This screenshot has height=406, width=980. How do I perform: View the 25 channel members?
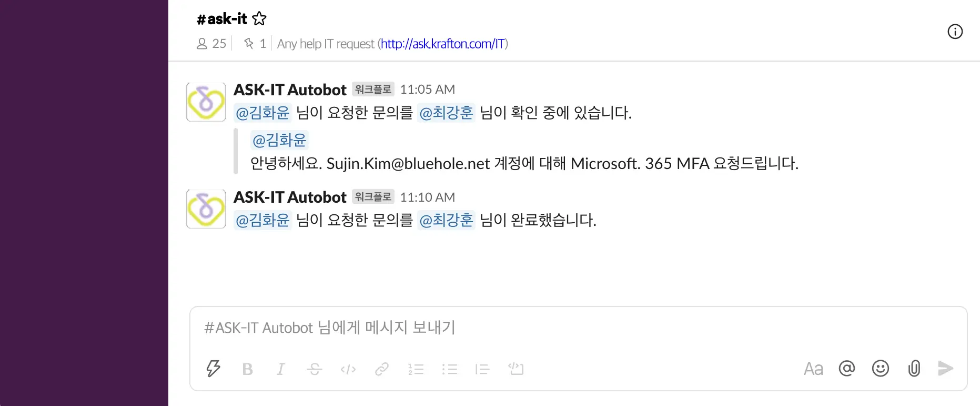pos(211,44)
